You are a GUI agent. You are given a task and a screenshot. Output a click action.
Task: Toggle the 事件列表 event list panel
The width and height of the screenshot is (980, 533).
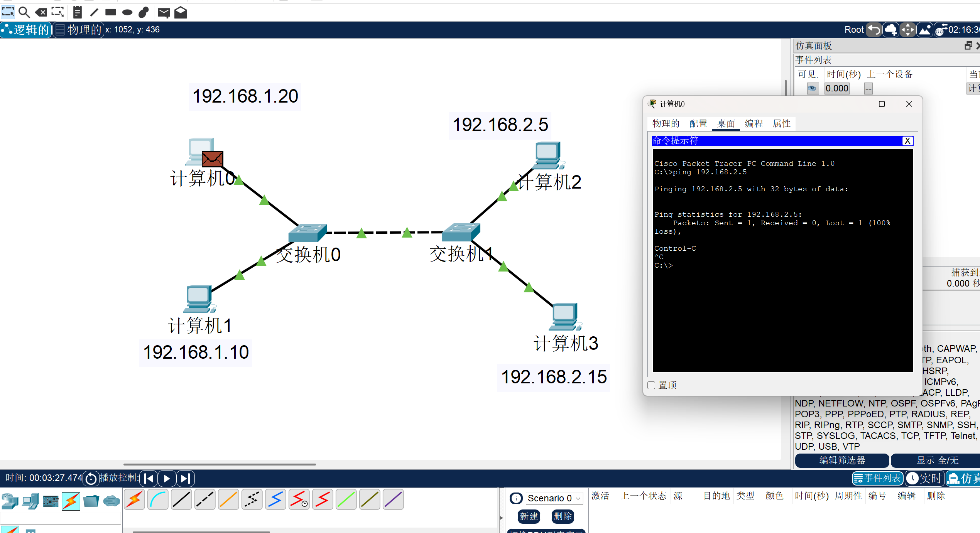point(877,479)
